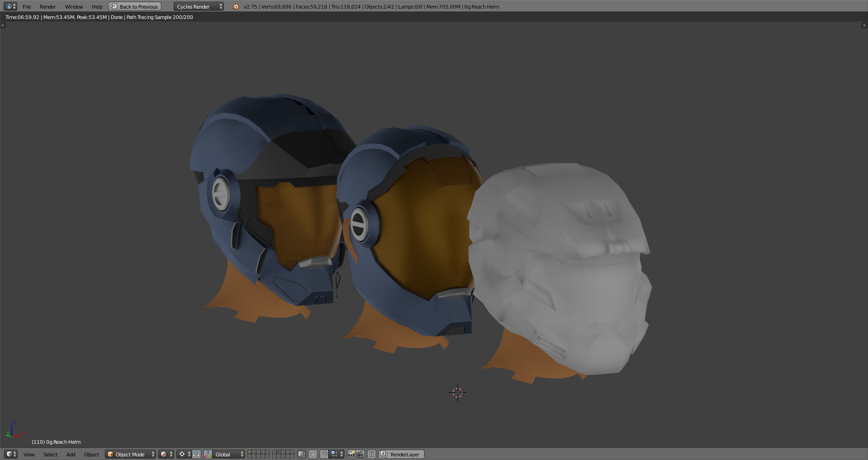Image resolution: width=868 pixels, height=460 pixels.
Task: Click the OpenGL render animation icon
Action: (360, 454)
